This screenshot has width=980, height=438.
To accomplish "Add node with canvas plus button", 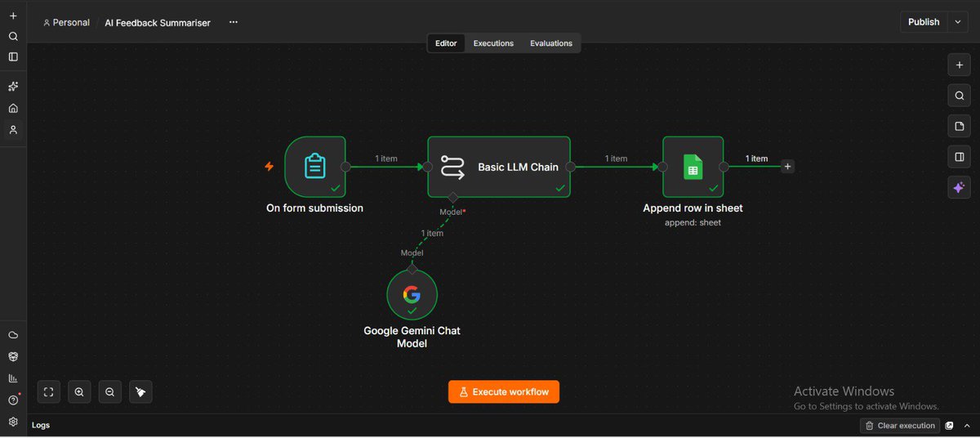I will [960, 65].
